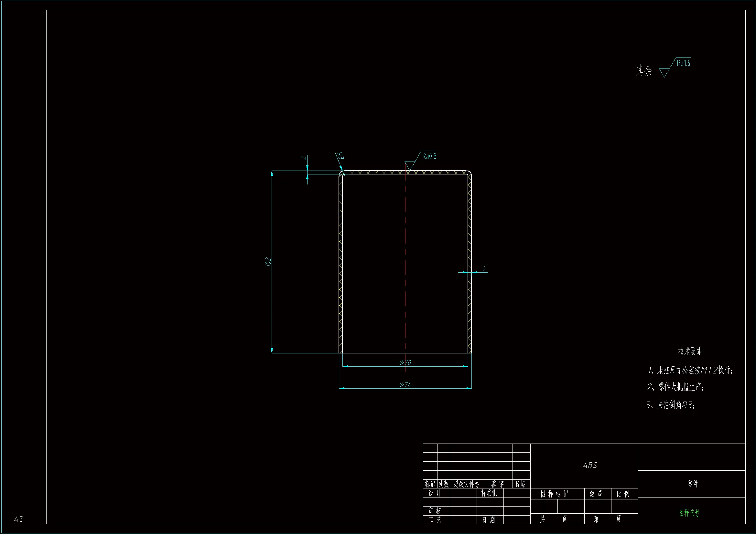This screenshot has height=534, width=756.
Task: Click the Ra0.8 surface roughness symbol
Action: [x=429, y=156]
